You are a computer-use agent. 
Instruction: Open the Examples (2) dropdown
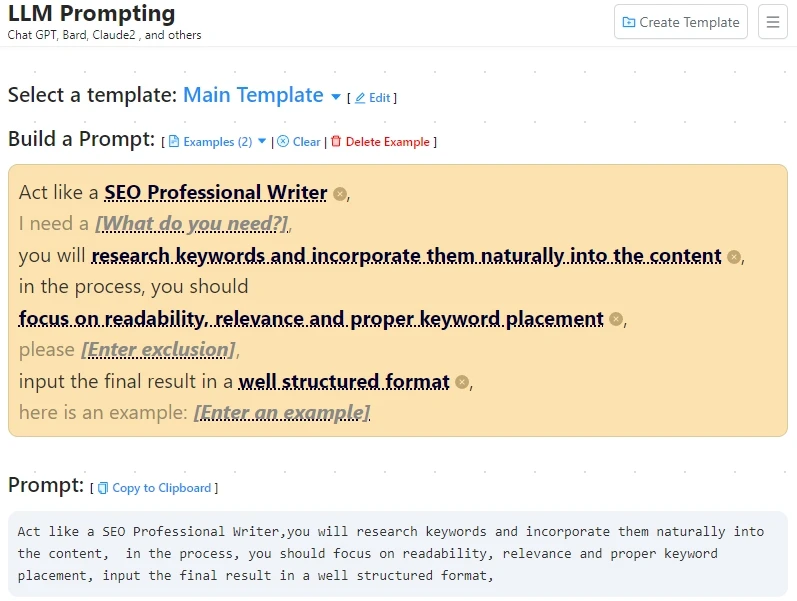[217, 141]
